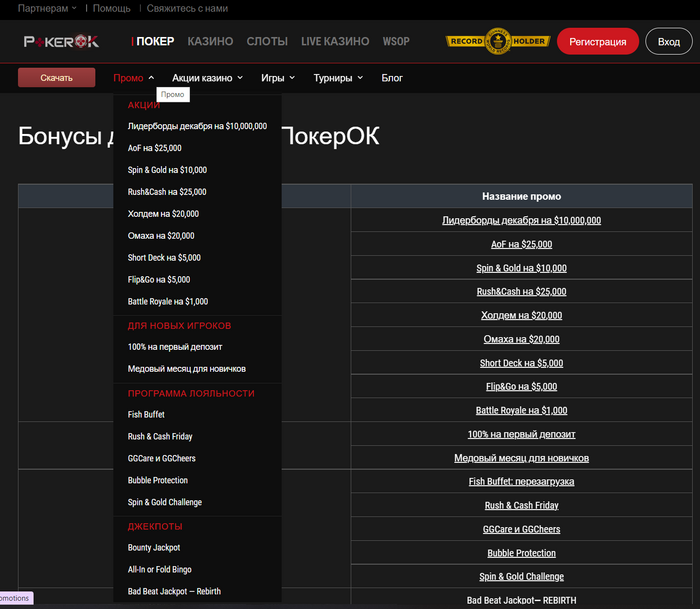Open table link GGCare и GGCheers
Viewport: 700px width, 609px height.
pos(521,529)
